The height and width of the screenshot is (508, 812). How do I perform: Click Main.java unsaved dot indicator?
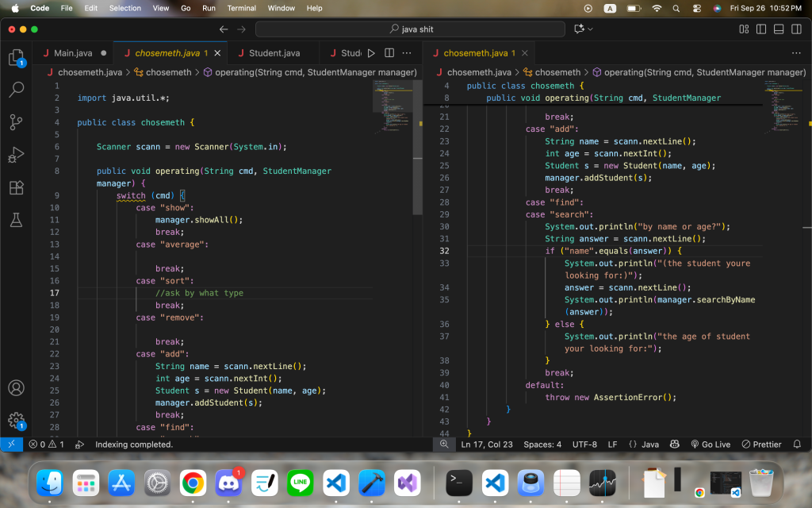(104, 53)
